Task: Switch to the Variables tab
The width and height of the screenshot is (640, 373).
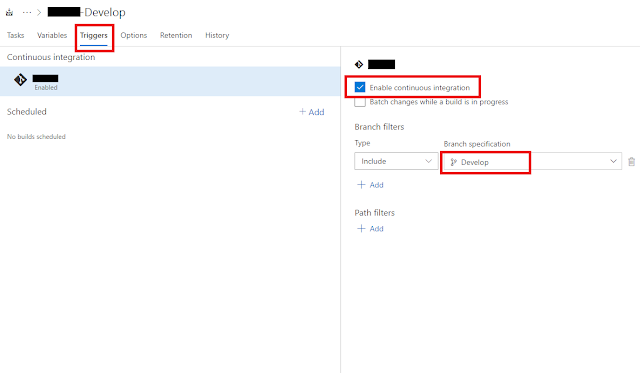Action: (52, 36)
